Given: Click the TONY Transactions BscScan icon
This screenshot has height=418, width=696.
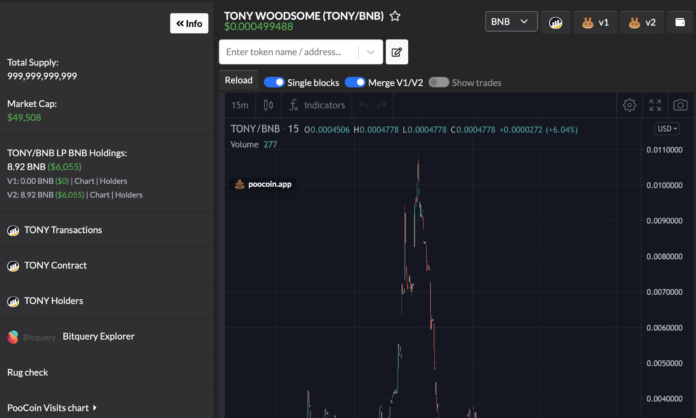Looking at the screenshot, I should 13,231.
